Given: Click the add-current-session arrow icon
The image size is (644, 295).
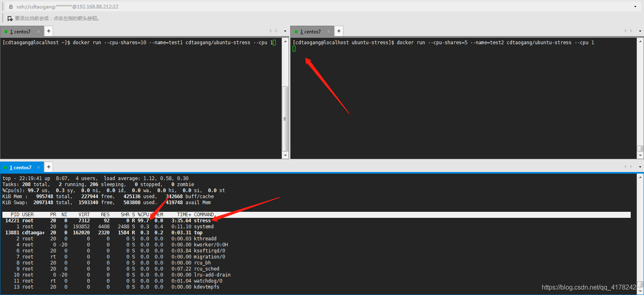Looking at the screenshot, I should point(10,18).
